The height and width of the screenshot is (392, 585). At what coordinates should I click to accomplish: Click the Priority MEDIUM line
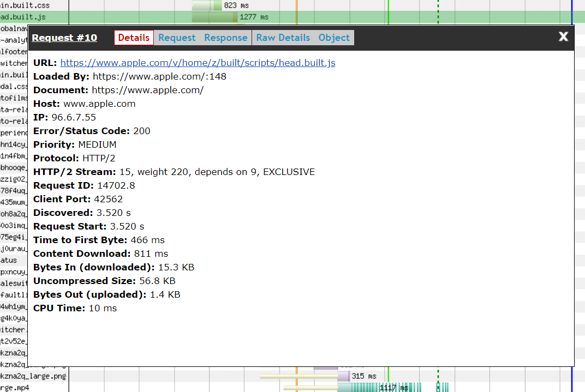point(75,144)
